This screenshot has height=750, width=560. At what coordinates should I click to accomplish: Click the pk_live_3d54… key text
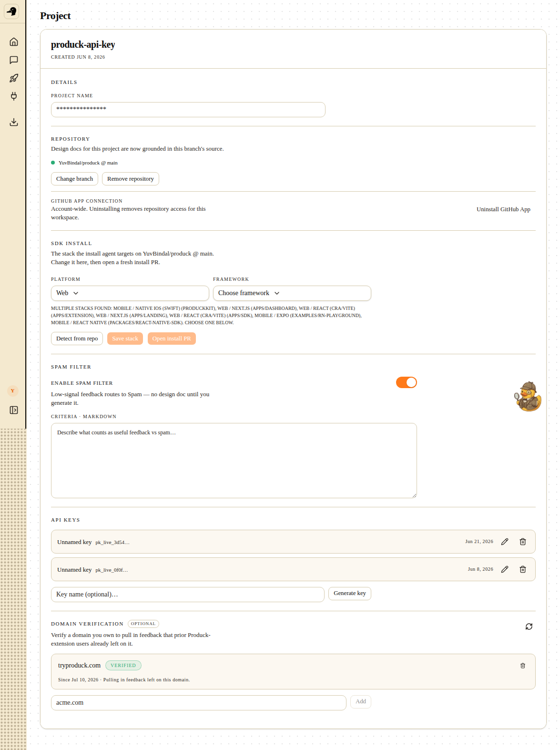112,543
